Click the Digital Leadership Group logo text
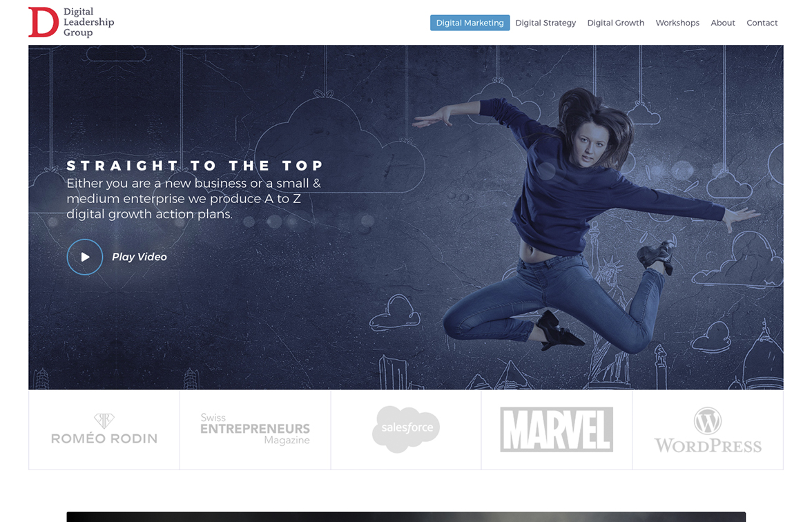The image size is (812, 522). (x=88, y=22)
